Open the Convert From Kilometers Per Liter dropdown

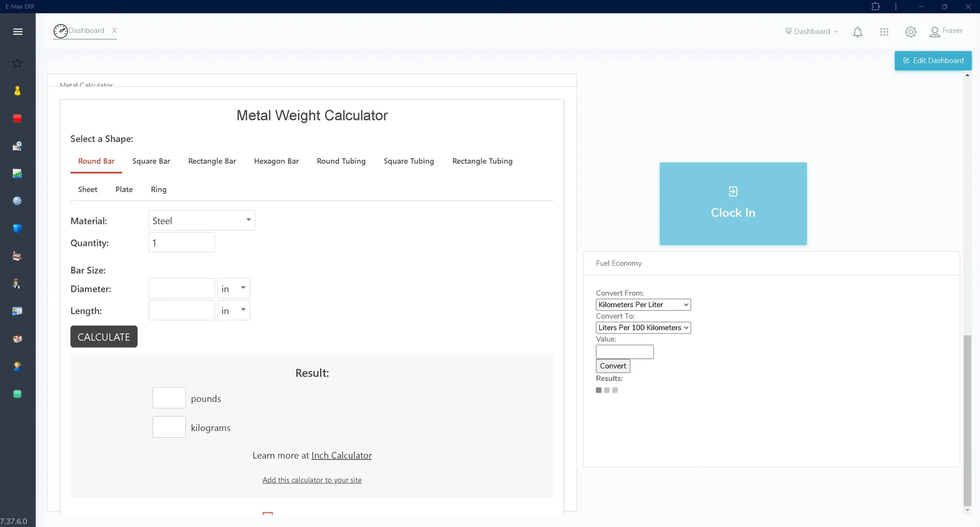[x=643, y=305]
